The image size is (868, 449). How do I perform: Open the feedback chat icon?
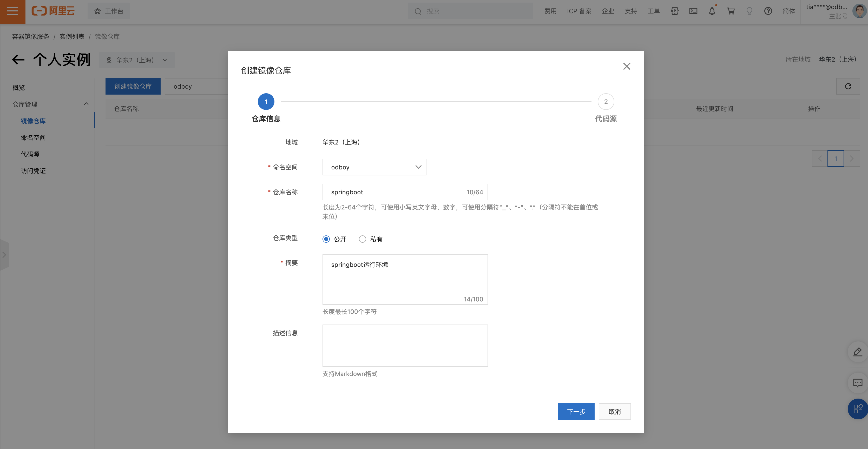pos(857,383)
